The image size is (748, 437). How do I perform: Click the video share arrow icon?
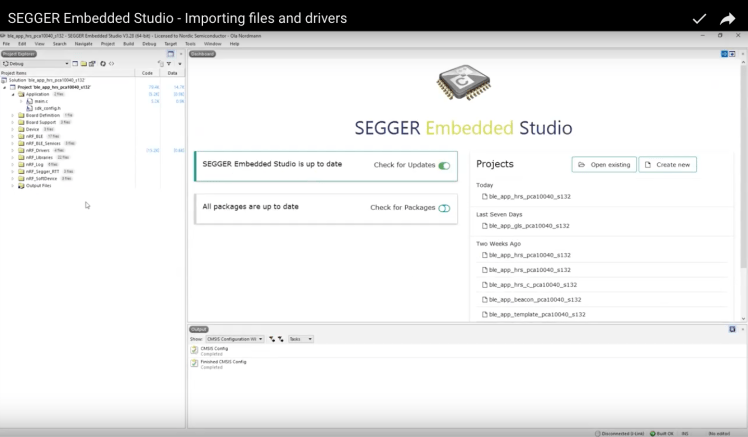727,18
